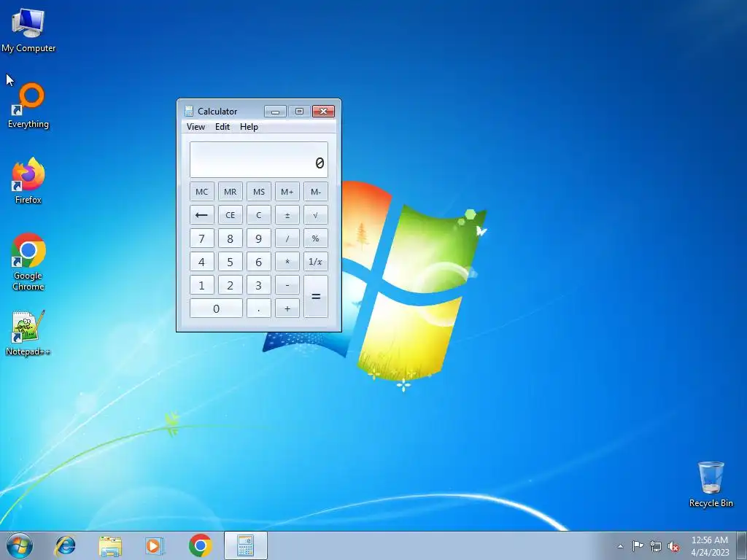Store value with the MS button

click(x=259, y=192)
